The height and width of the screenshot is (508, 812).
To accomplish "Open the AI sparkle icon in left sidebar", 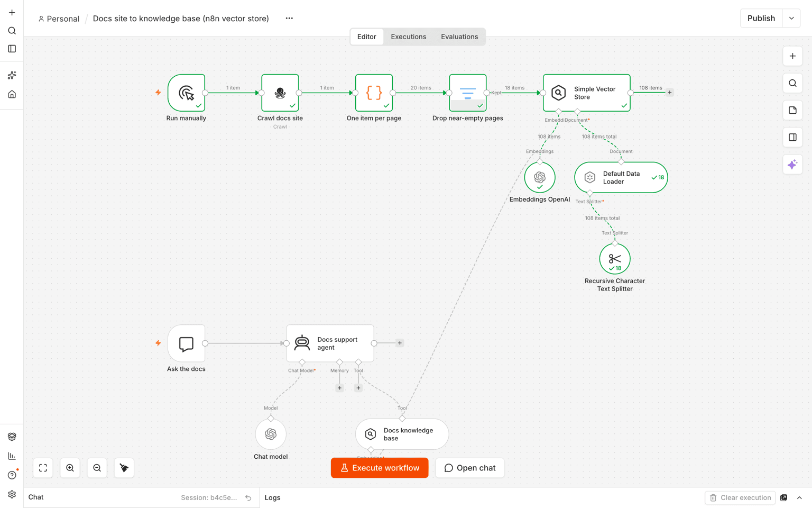I will click(x=12, y=76).
